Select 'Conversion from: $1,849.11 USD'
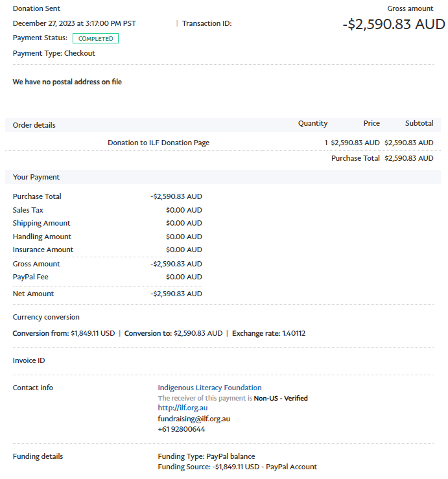 coord(64,333)
